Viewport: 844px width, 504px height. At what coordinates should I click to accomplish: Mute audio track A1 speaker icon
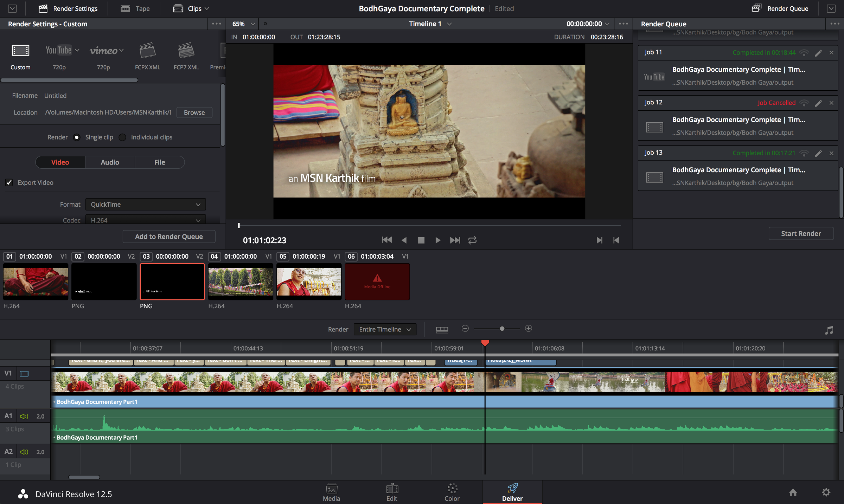[24, 416]
